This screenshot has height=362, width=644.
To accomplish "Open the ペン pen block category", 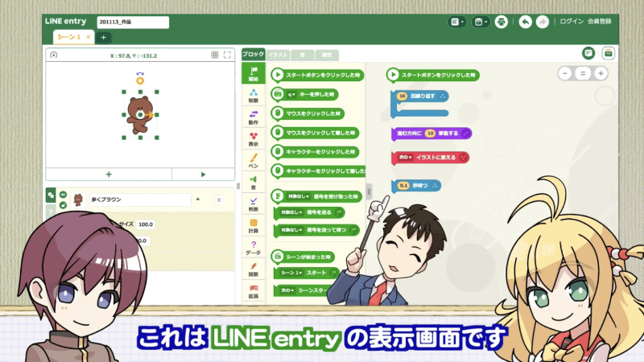I will tap(254, 161).
